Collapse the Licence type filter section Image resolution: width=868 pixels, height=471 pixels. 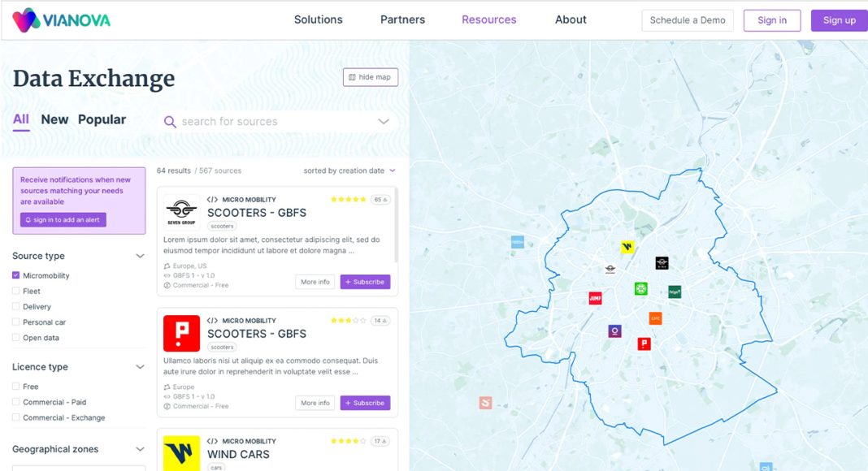click(x=140, y=367)
